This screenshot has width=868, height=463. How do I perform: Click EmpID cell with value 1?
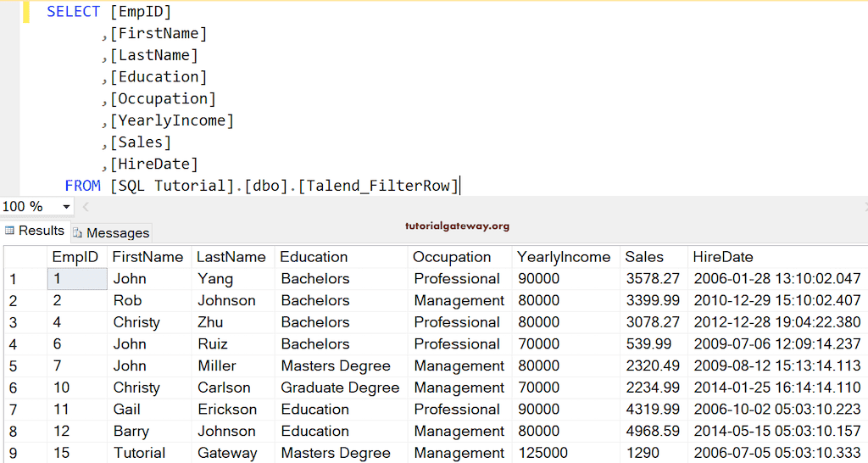(77, 279)
